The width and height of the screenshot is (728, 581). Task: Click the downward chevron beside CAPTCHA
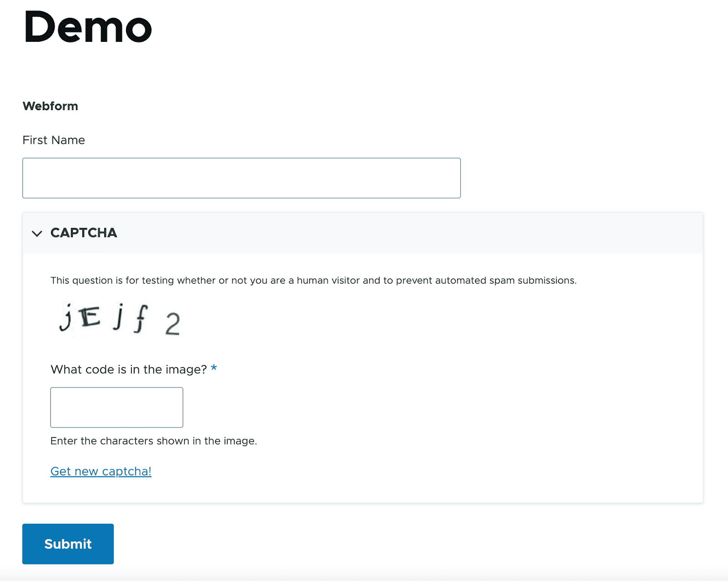(37, 234)
